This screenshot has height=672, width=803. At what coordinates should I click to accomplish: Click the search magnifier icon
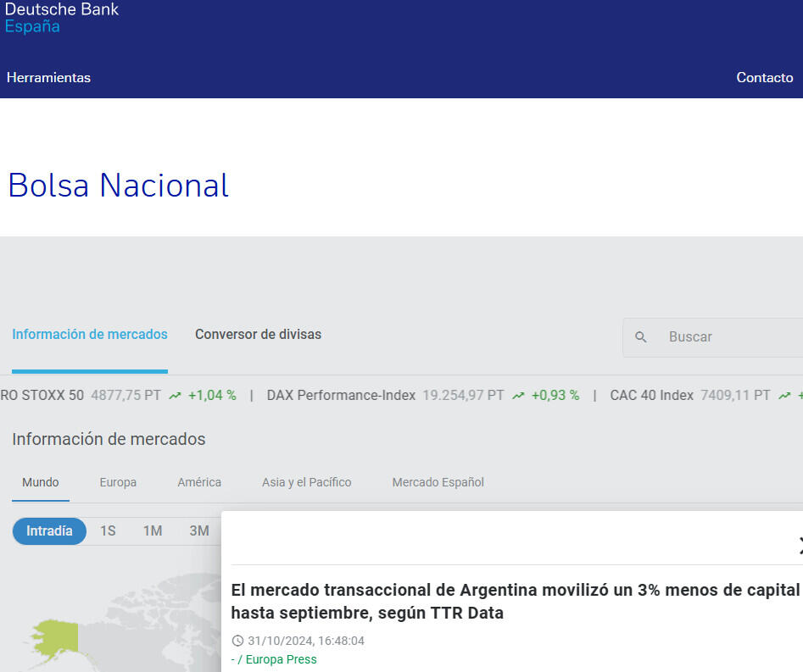click(641, 337)
